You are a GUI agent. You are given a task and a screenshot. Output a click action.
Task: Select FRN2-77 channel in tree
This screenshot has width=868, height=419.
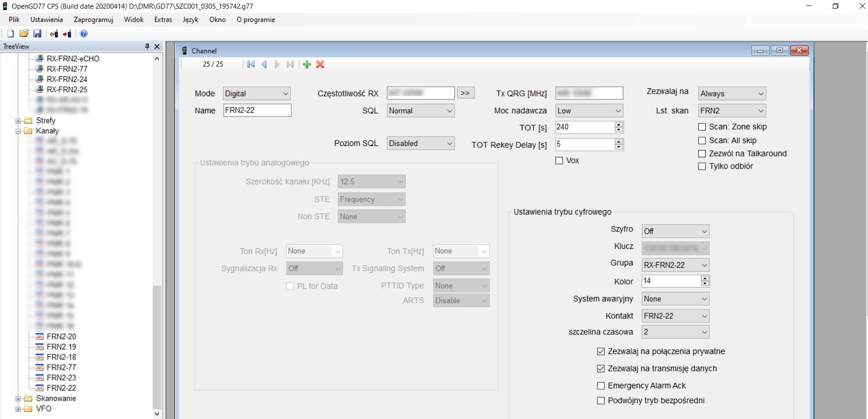[x=61, y=367]
